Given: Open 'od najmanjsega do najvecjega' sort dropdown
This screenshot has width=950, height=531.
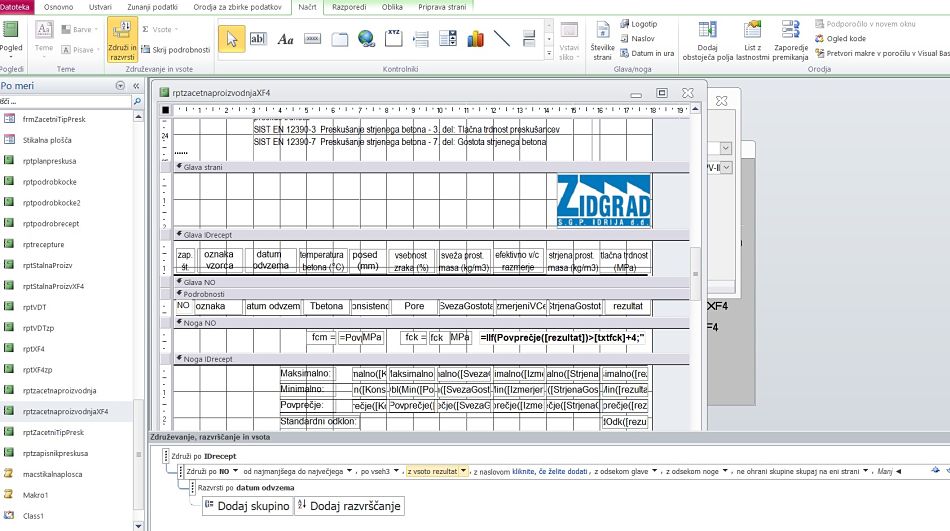Looking at the screenshot, I should click(x=350, y=471).
